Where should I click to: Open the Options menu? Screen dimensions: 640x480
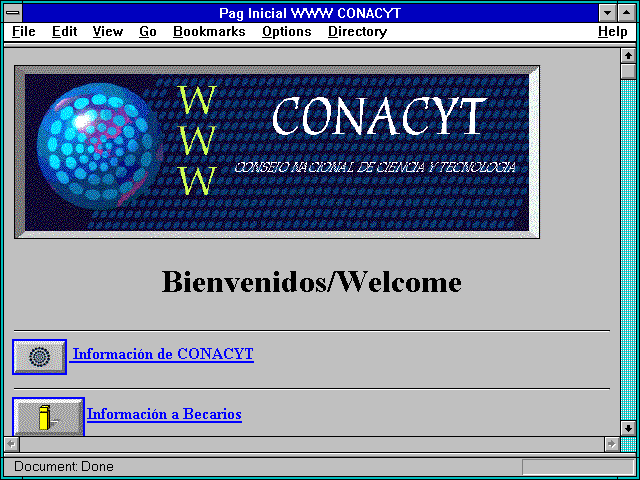click(287, 32)
